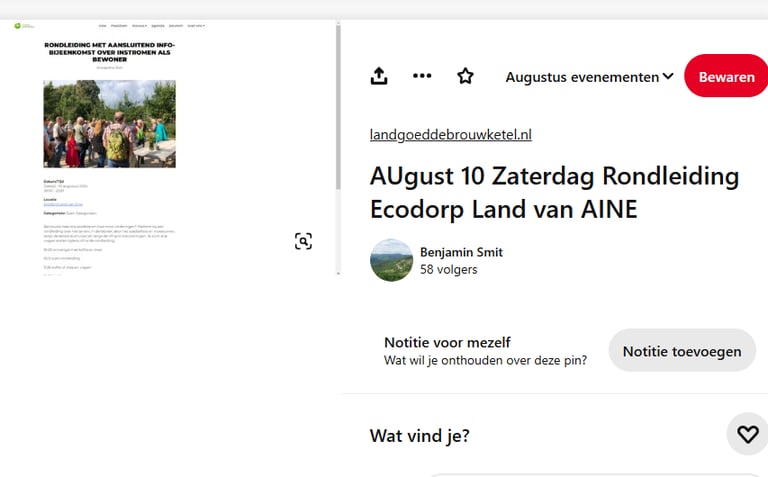
Task: React with the heart icon
Action: pyautogui.click(x=747, y=434)
